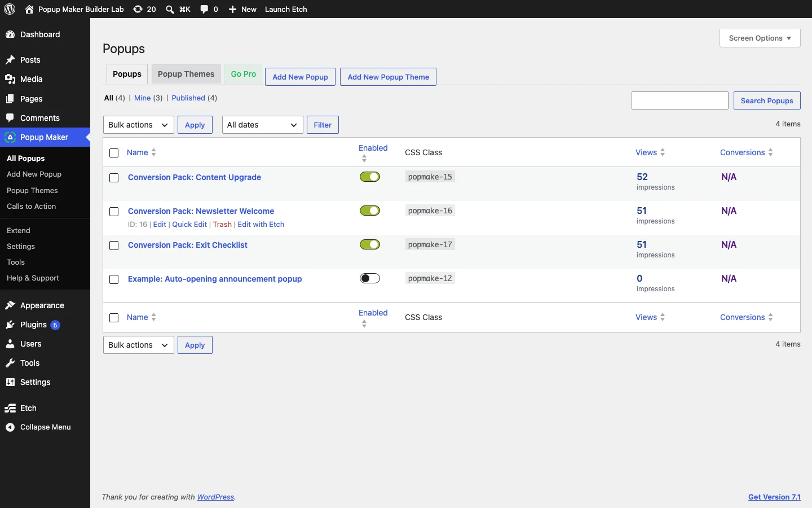This screenshot has height=508, width=812.
Task: Switch to the Popup Themes tab
Action: pos(186,74)
